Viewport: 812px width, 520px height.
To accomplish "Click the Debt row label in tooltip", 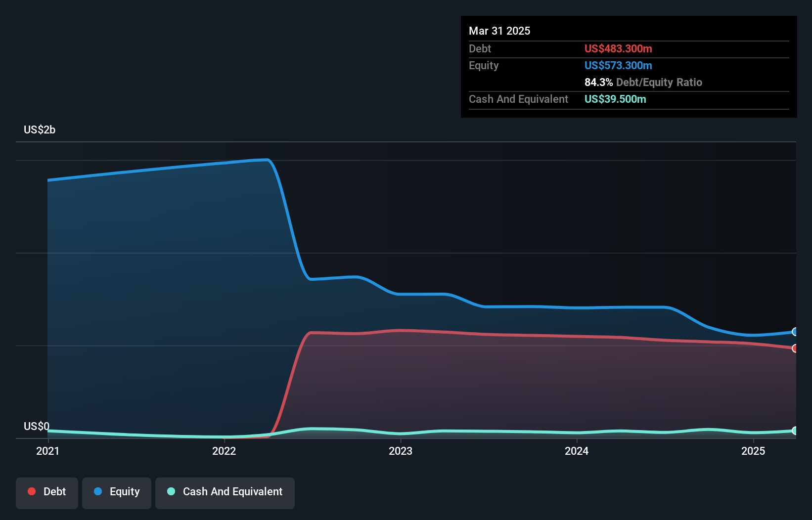I will [480, 48].
